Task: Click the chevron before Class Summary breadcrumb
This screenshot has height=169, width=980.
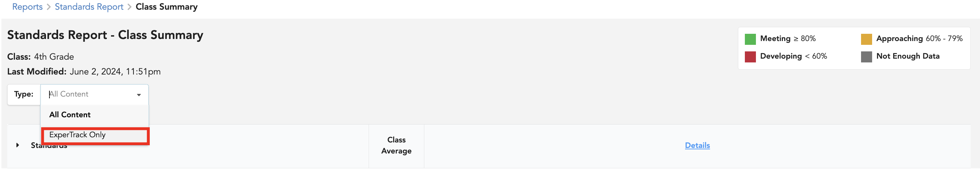Action: pyautogui.click(x=129, y=7)
